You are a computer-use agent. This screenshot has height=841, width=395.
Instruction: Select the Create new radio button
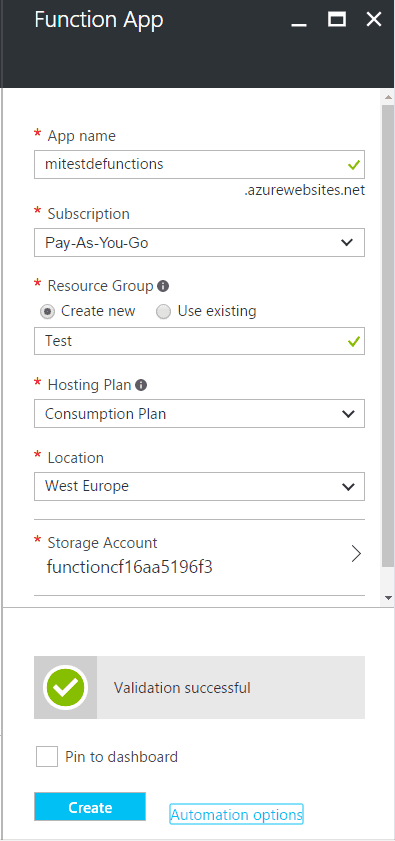[48, 312]
